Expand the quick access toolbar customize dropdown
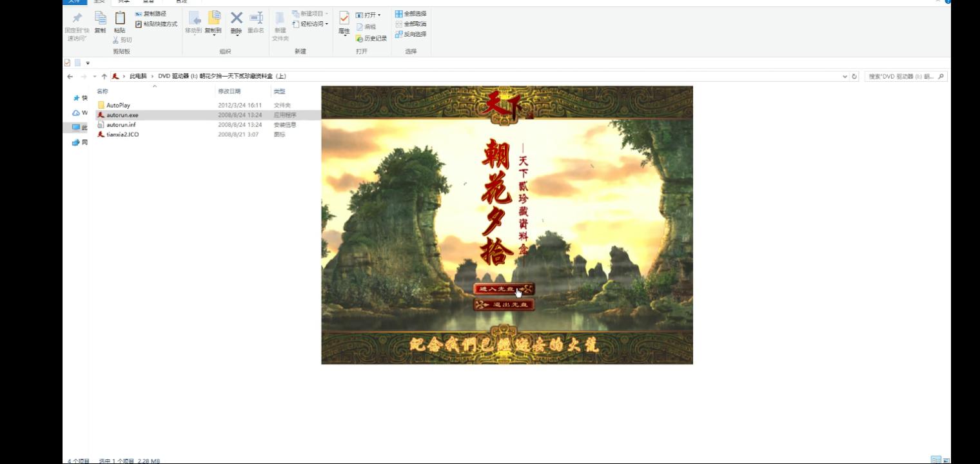This screenshot has height=464, width=980. [x=88, y=63]
